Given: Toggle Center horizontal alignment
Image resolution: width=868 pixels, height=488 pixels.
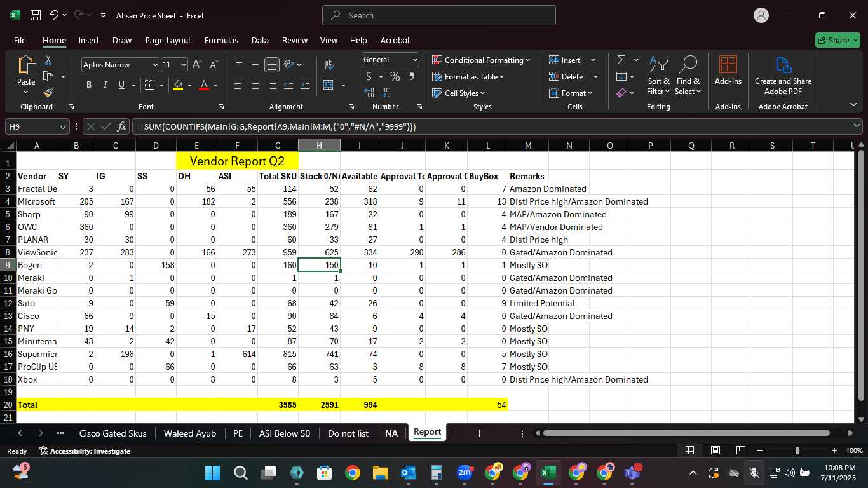Looking at the screenshot, I should coord(255,85).
